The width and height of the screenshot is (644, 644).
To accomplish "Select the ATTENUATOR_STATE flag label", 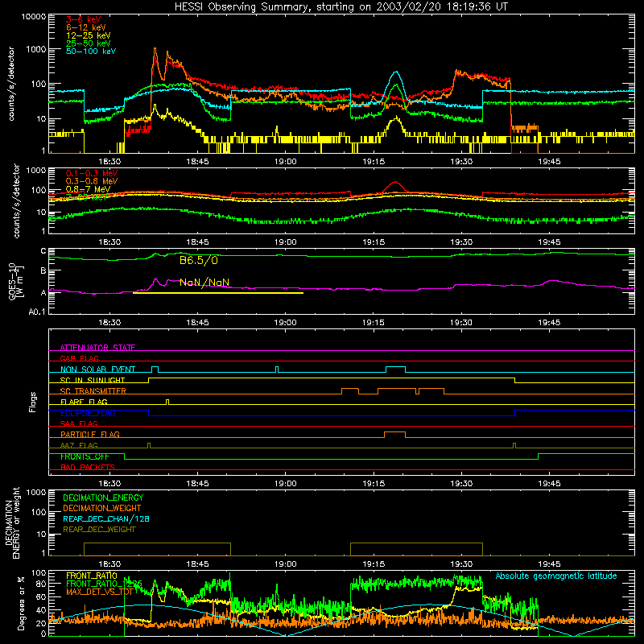I will 97,348.
